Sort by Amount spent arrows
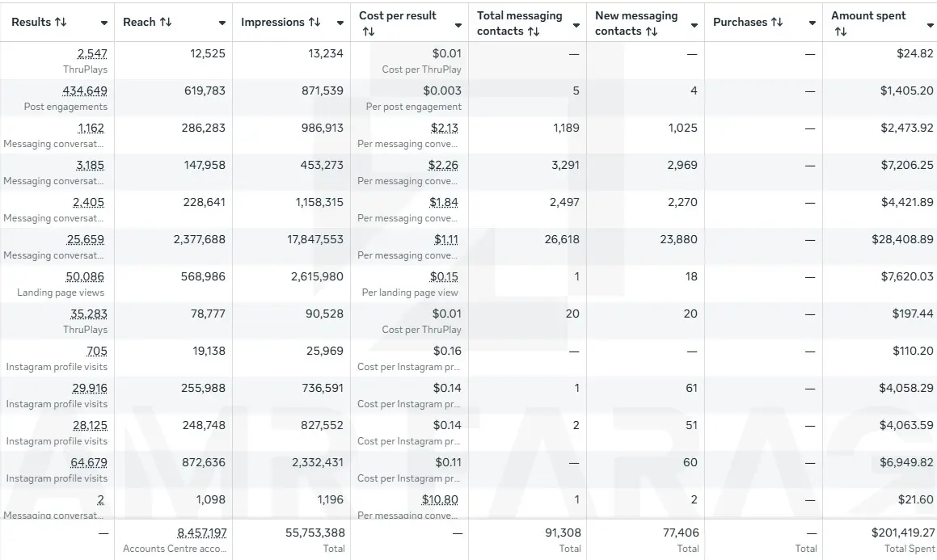937x560 pixels. point(841,32)
